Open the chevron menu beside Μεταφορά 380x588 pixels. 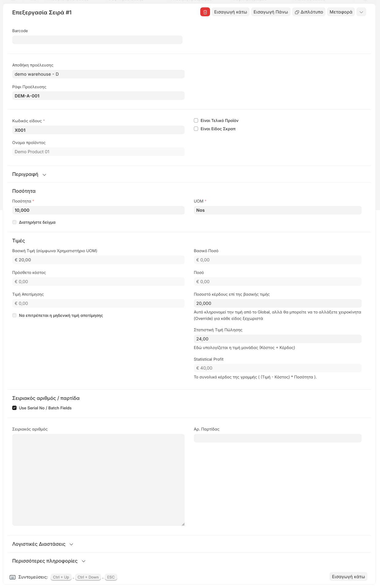click(x=361, y=12)
